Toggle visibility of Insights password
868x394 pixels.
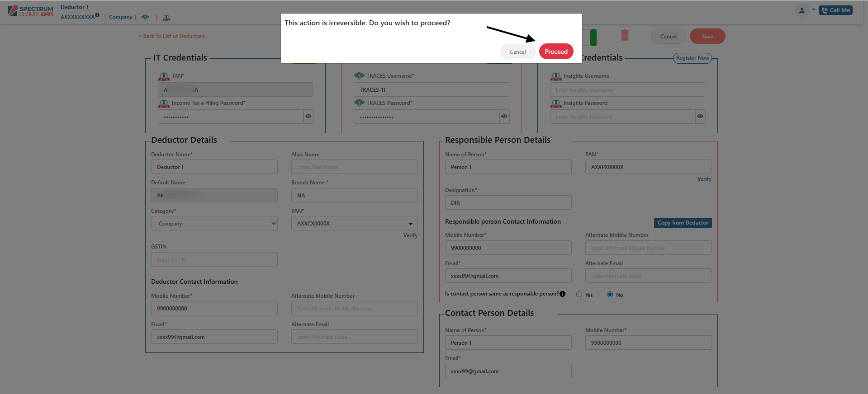tap(700, 117)
